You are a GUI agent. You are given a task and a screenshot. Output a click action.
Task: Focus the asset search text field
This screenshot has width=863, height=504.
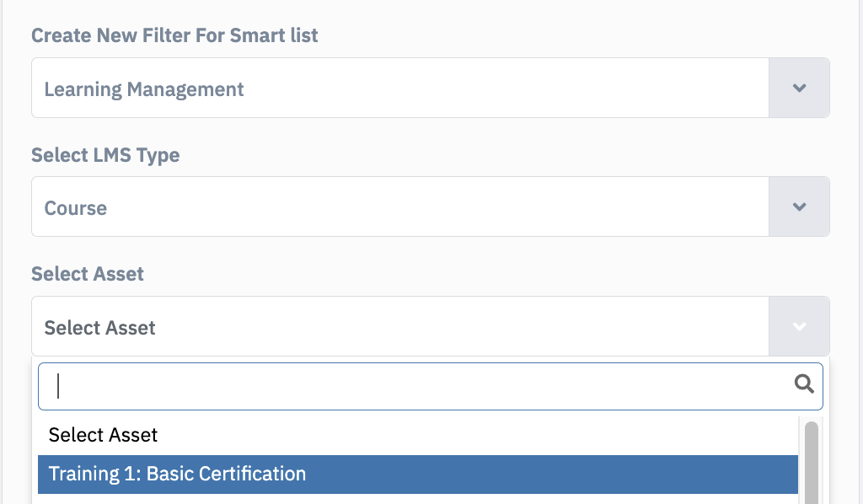431,386
